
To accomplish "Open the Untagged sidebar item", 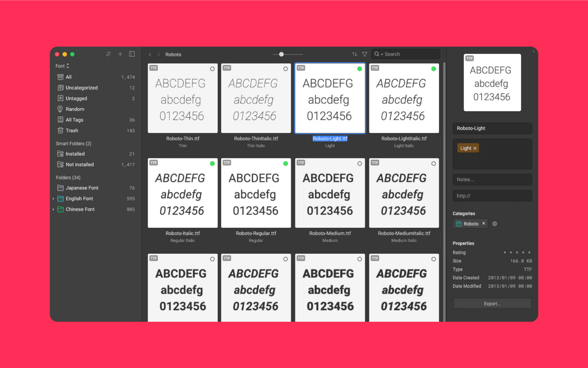I will click(96, 98).
